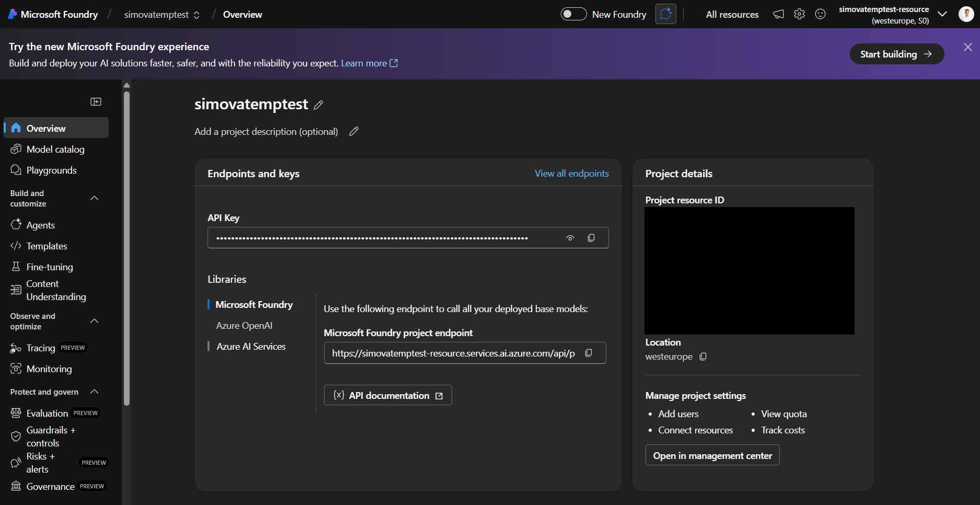
Task: Open Content Understanding in the sidebar
Action: [56, 290]
